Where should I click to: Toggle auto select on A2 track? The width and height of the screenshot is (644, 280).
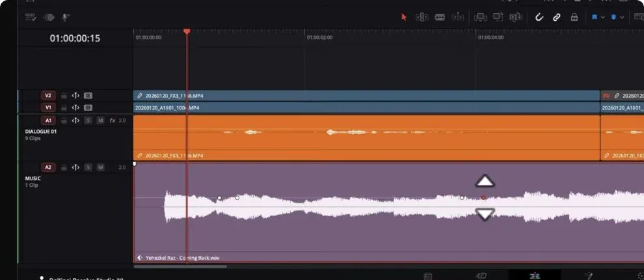coord(75,167)
